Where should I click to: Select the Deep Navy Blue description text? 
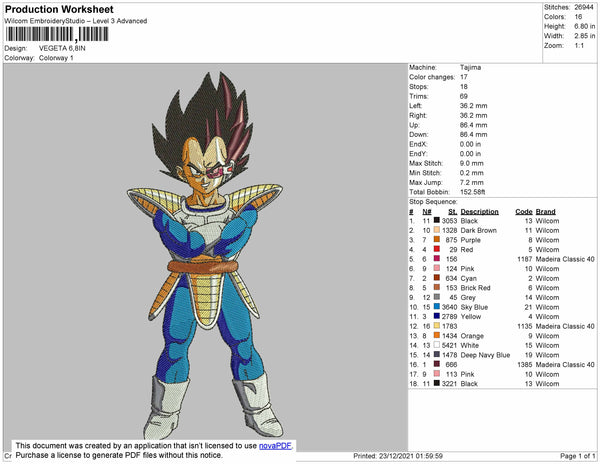coord(485,355)
